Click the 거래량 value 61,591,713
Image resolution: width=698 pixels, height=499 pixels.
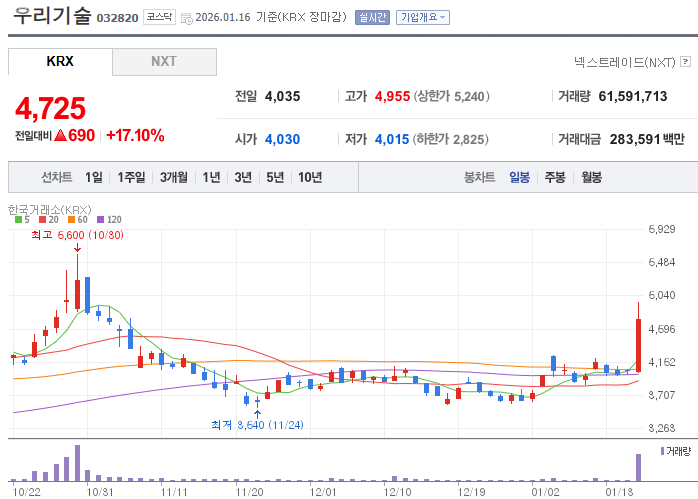[x=633, y=96]
